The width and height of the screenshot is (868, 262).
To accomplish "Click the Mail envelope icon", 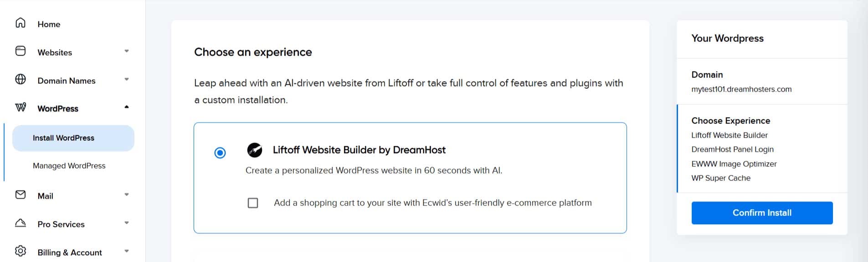I will point(21,195).
